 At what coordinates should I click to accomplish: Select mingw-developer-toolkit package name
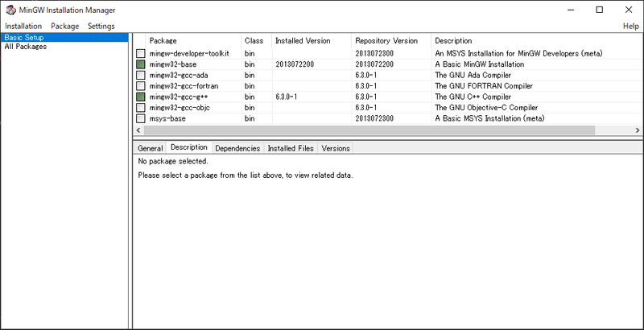tap(189, 53)
